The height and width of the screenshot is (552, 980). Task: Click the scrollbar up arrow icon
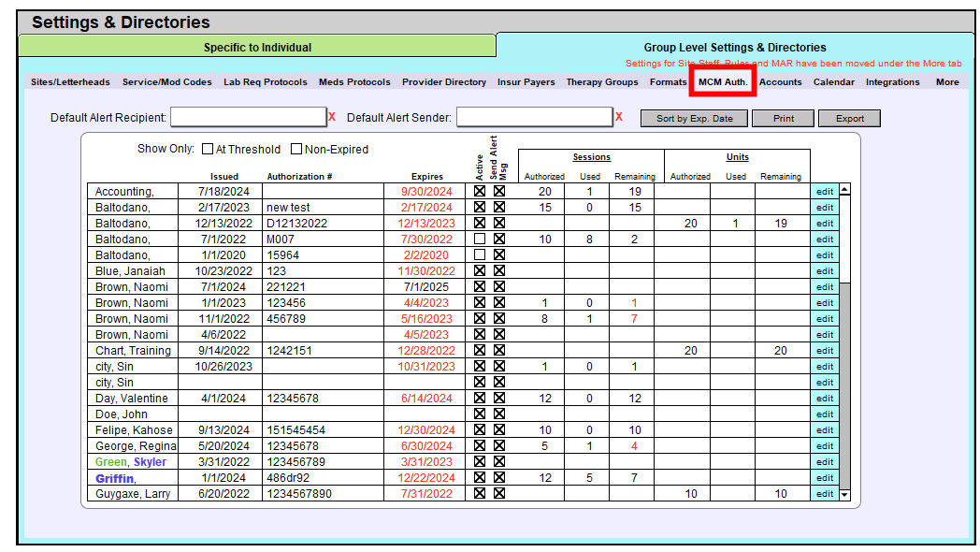coord(843,187)
